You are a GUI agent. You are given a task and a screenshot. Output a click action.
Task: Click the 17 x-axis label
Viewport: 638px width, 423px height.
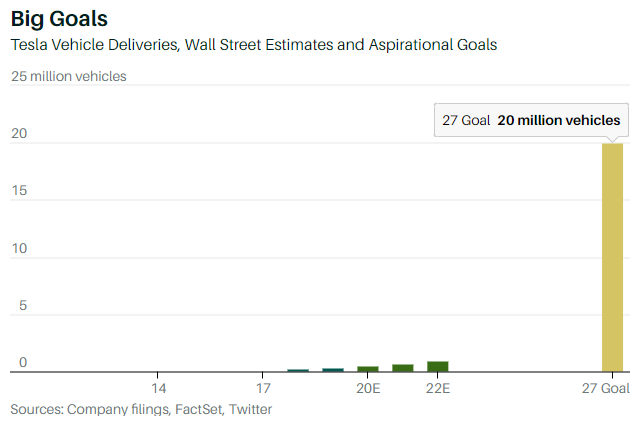tap(263, 388)
